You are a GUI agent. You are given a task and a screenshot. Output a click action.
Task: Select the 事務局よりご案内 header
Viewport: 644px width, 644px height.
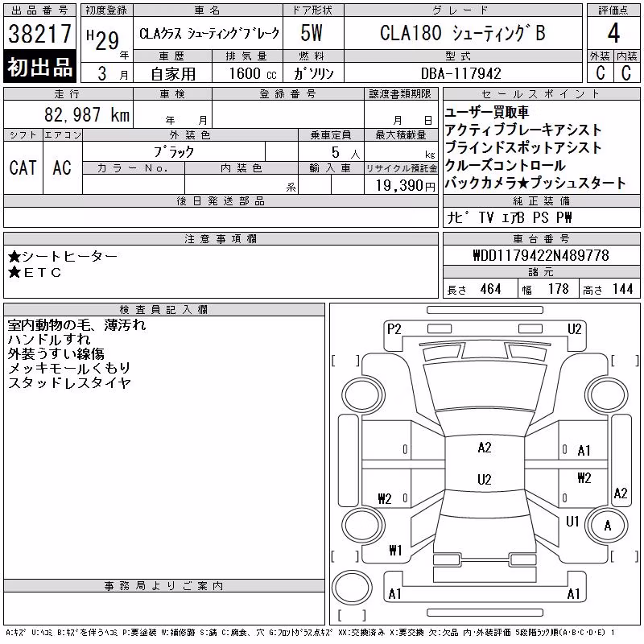coord(164,586)
